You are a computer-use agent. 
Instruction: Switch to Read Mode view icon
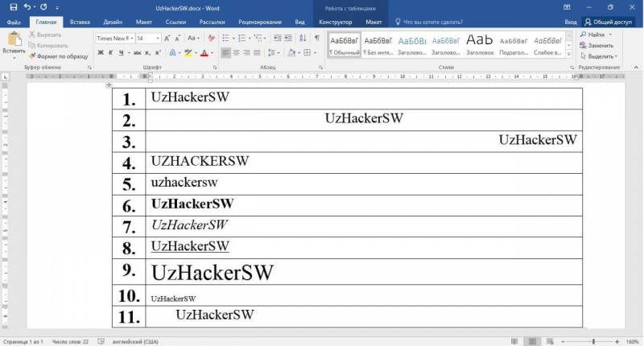pos(514,341)
